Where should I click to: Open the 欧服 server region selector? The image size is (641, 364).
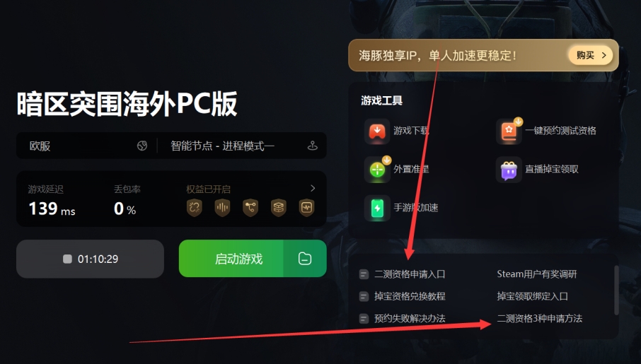pyautogui.click(x=87, y=146)
